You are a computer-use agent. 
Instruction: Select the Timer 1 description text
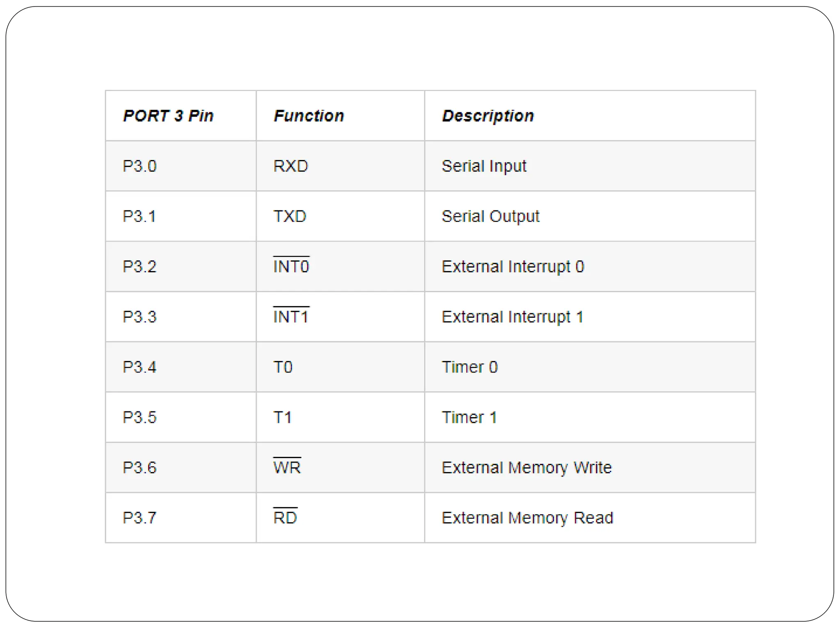469,418
